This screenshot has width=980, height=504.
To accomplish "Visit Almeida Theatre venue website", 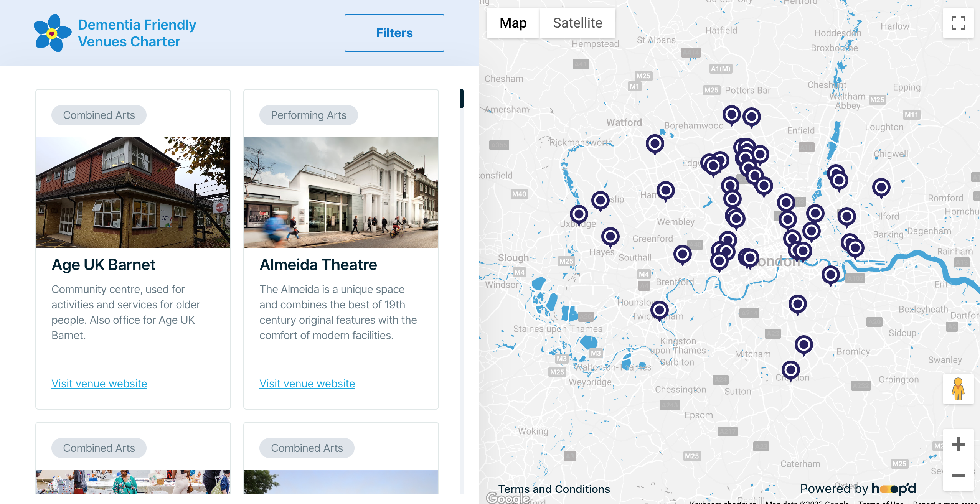I will point(307,384).
